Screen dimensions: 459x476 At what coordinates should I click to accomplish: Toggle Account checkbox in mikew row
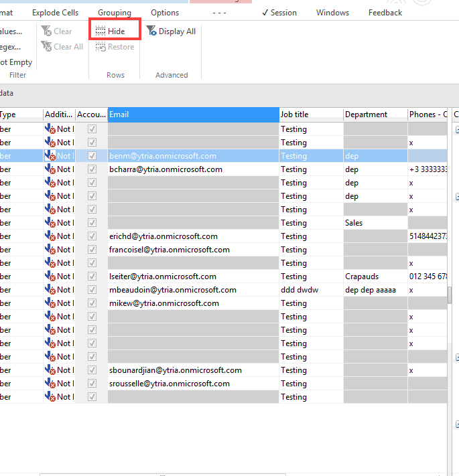(92, 303)
